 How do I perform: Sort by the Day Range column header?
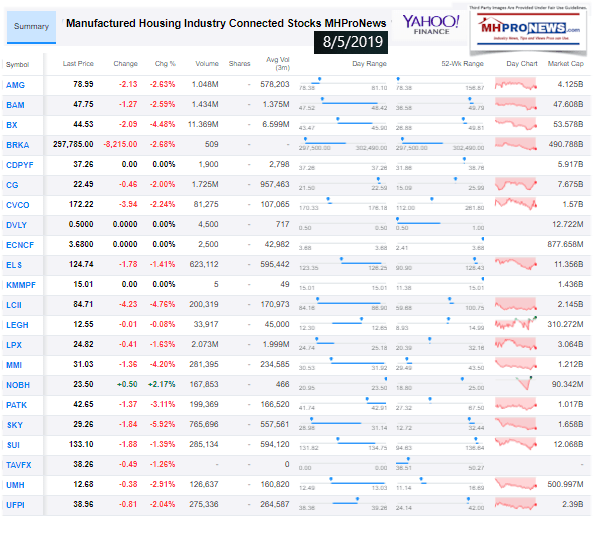pyautogui.click(x=369, y=64)
